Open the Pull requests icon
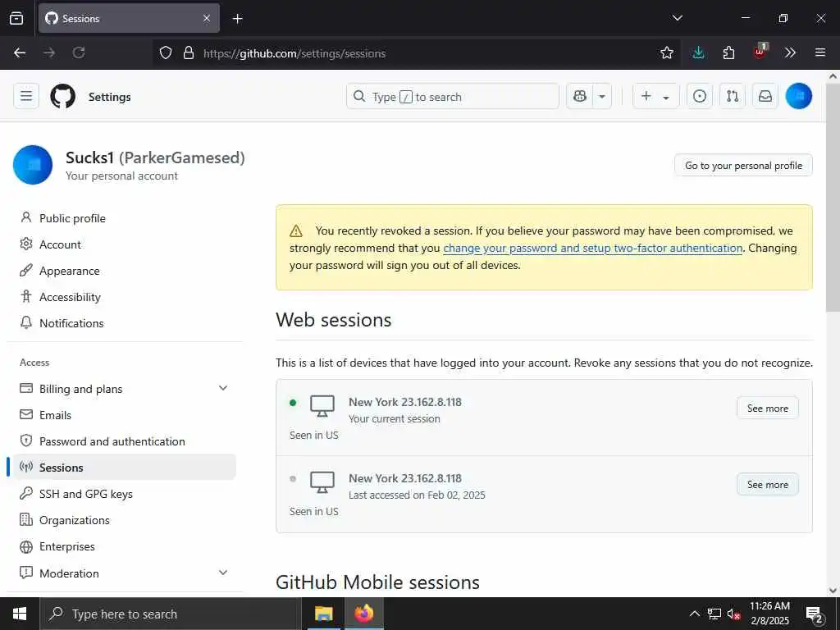 pyautogui.click(x=732, y=96)
